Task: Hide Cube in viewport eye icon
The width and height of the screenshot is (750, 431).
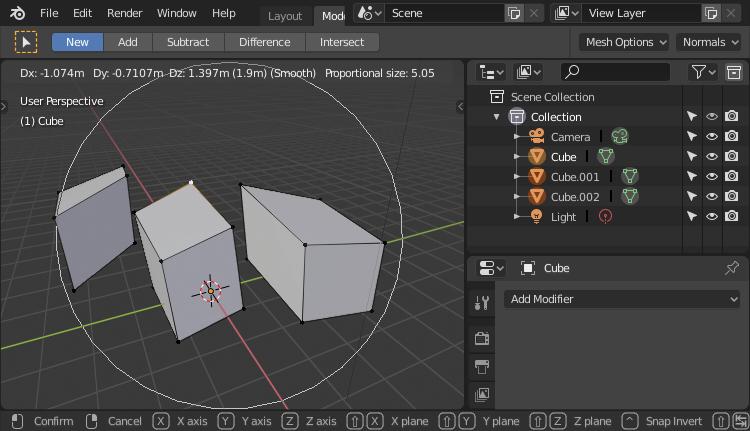Action: (x=712, y=156)
